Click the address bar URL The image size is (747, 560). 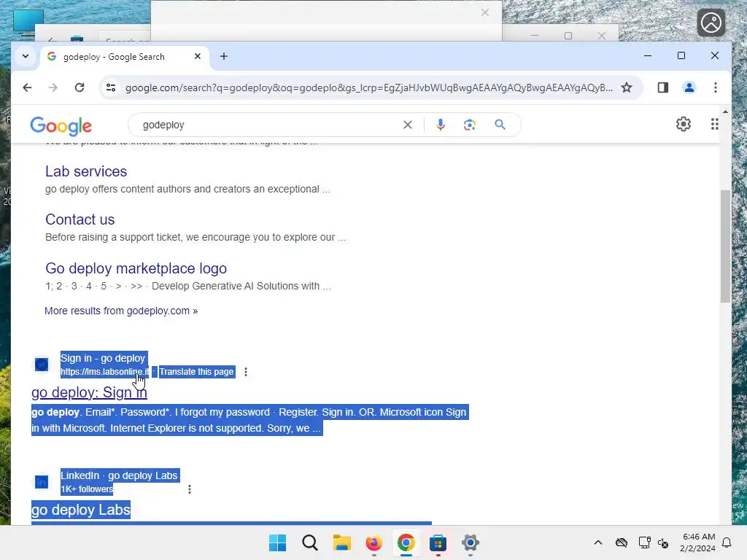368,87
